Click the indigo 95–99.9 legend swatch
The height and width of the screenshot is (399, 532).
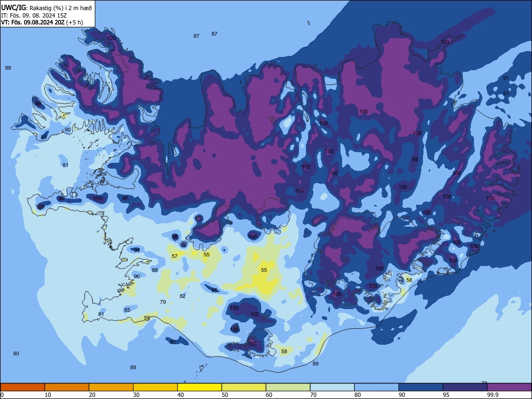coord(465,387)
